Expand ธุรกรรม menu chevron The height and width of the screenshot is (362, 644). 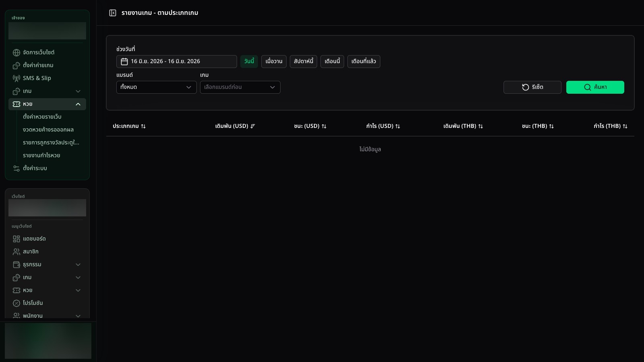coord(78,265)
